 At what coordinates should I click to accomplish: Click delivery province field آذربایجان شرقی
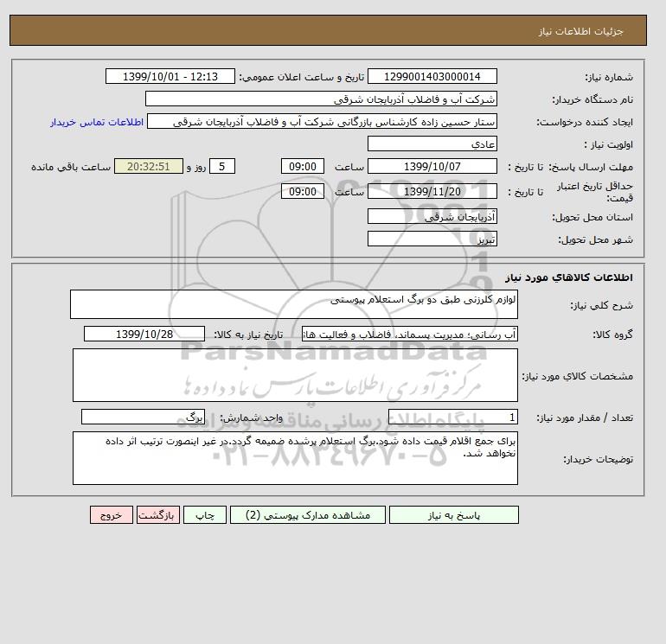[x=432, y=216]
